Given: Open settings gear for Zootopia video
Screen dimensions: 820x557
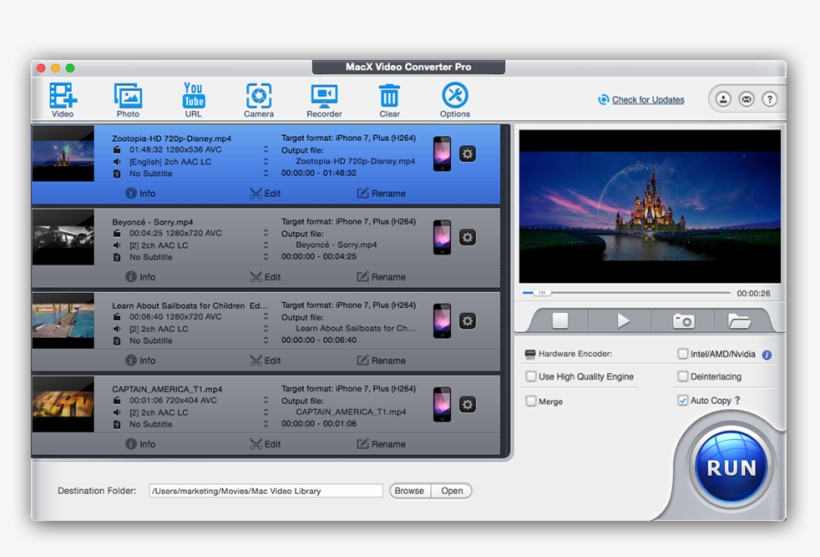Looking at the screenshot, I should (468, 154).
